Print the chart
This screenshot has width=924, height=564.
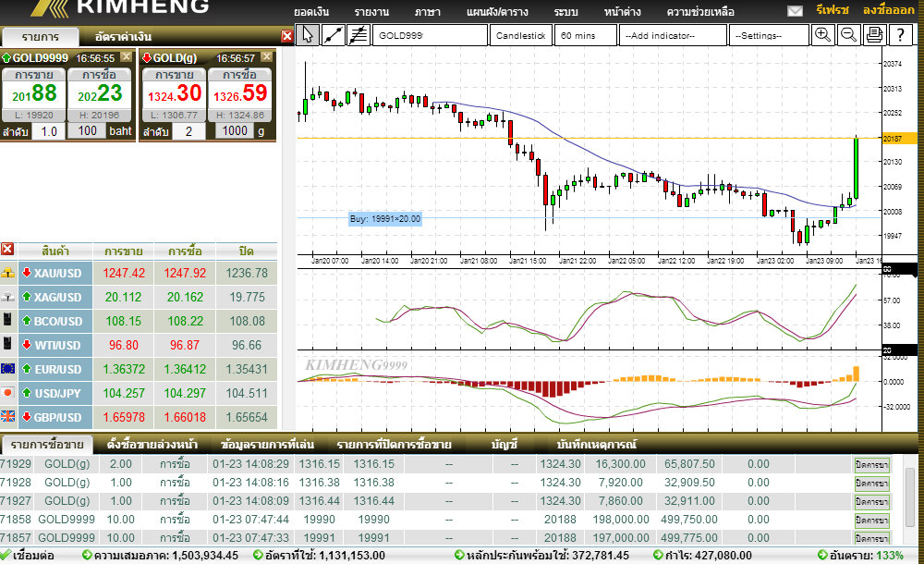[x=874, y=35]
